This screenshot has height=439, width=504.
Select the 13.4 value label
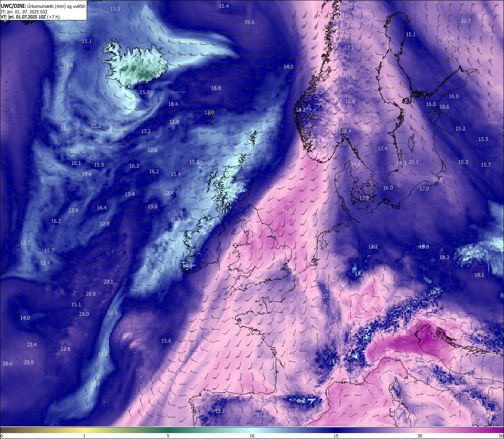(130, 194)
